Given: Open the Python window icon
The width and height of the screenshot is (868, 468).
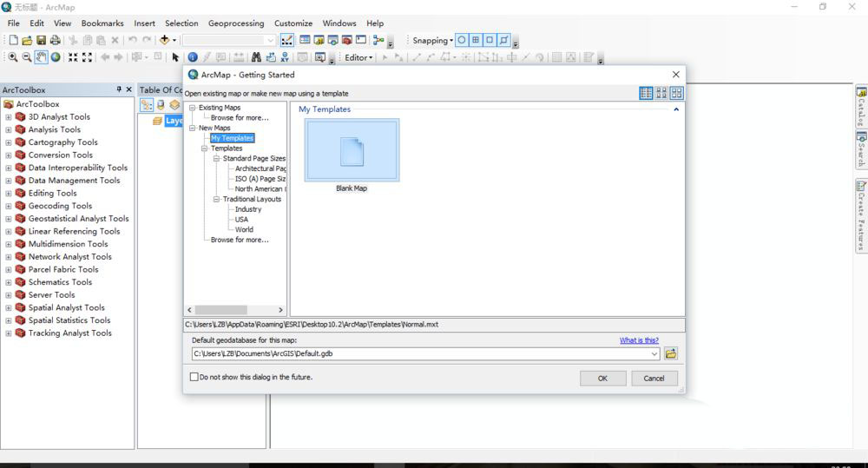Looking at the screenshot, I should coord(361,40).
